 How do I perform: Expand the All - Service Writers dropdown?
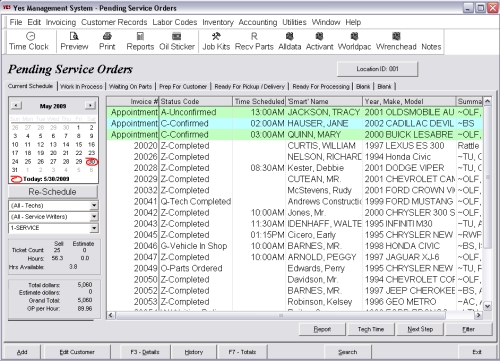(x=94, y=217)
